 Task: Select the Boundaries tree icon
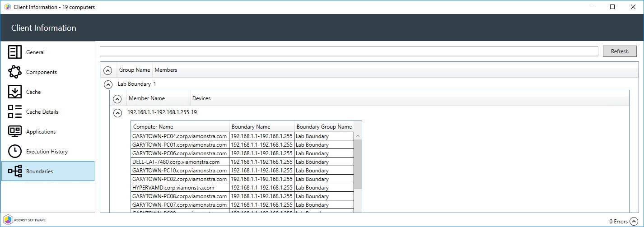15,171
